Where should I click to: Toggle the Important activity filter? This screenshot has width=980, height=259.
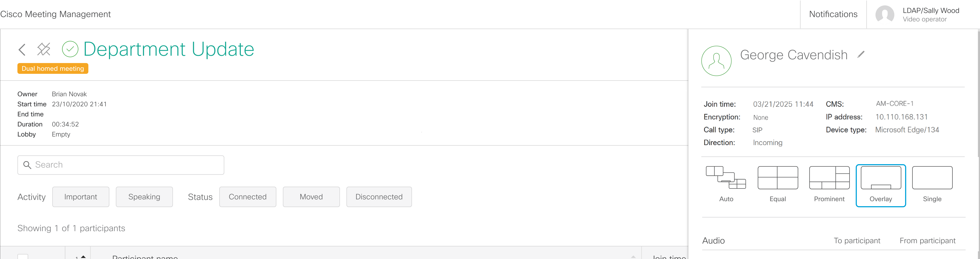[81, 197]
